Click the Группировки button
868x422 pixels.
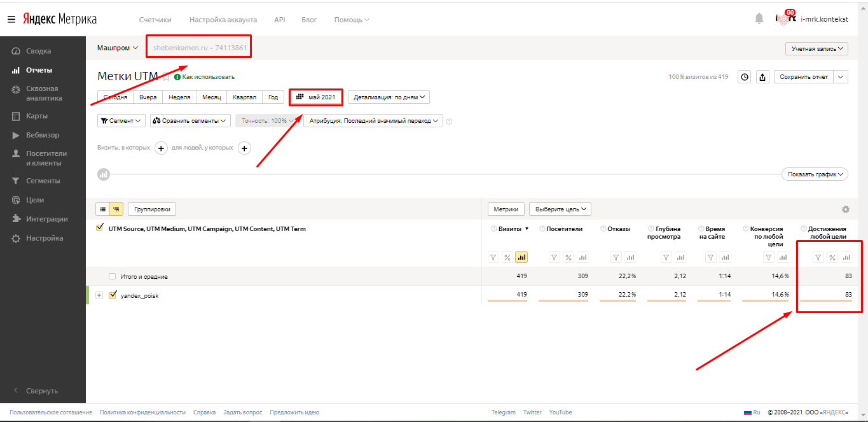[x=152, y=209]
